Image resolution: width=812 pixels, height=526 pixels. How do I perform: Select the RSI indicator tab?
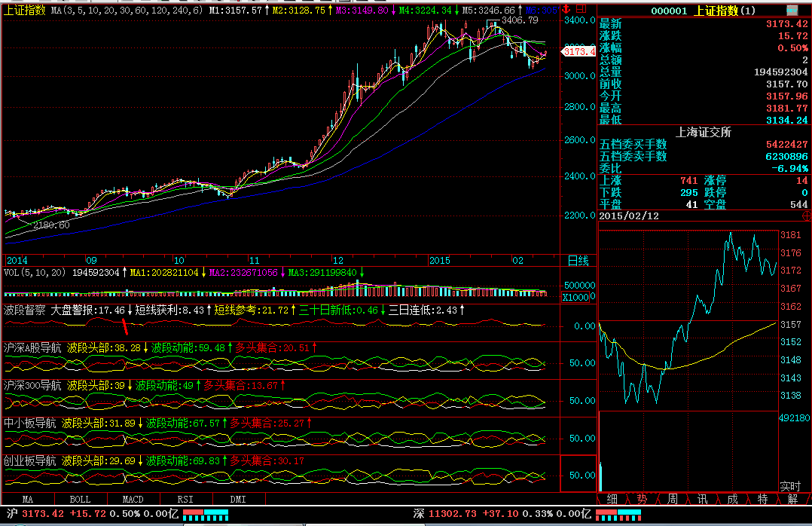pos(185,499)
